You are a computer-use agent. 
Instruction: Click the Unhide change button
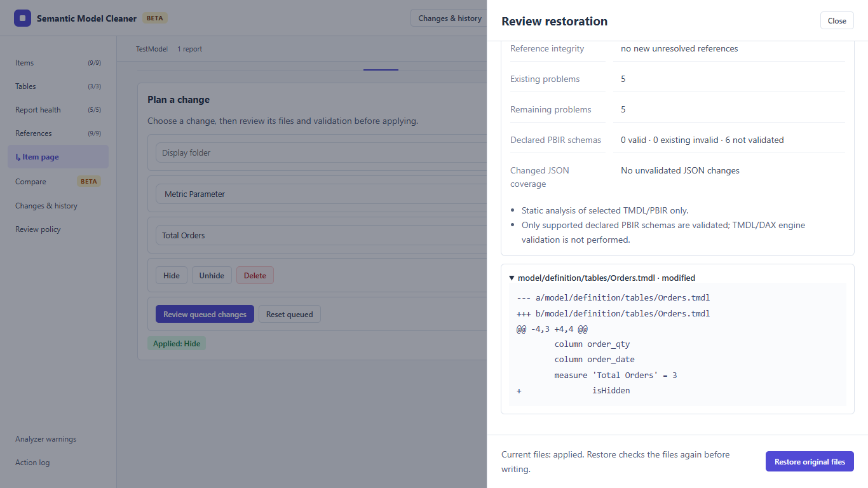[x=212, y=276]
